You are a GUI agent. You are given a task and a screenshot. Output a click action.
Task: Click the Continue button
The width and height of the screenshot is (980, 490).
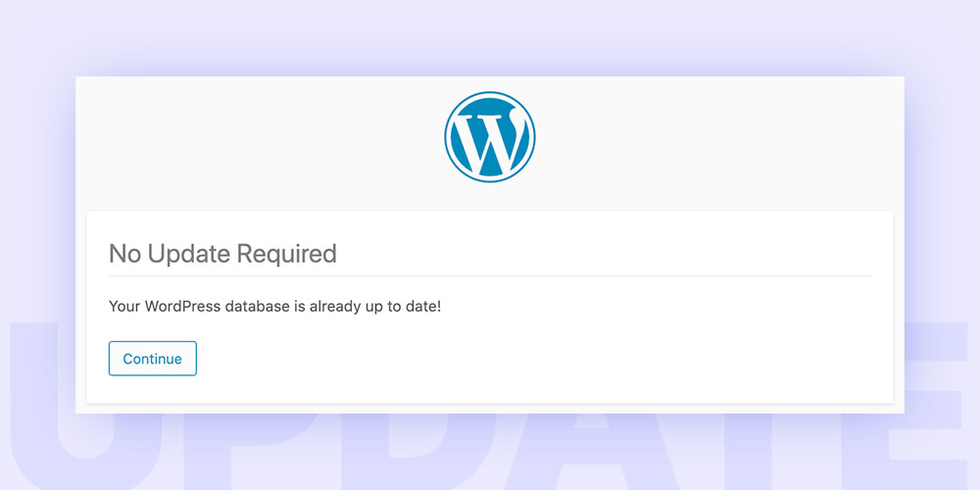pyautogui.click(x=153, y=359)
